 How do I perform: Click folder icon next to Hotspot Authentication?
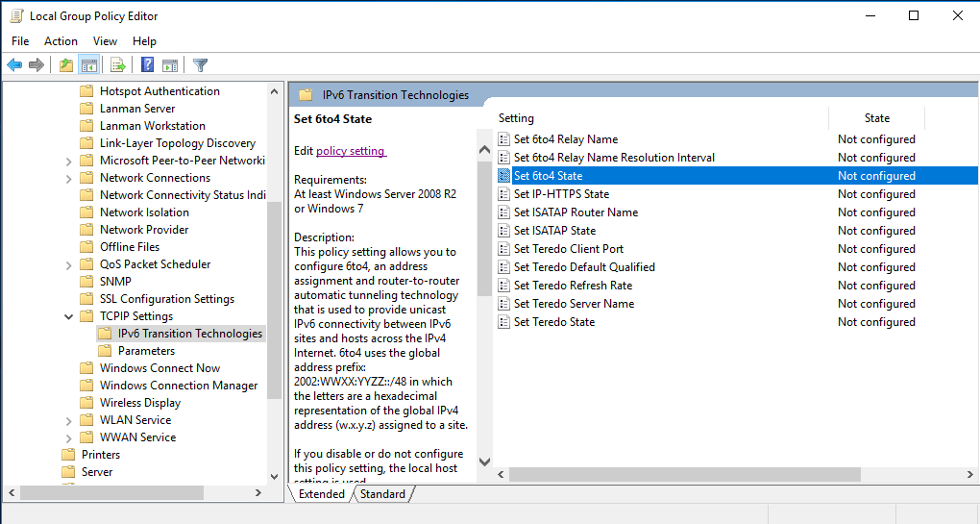point(86,91)
